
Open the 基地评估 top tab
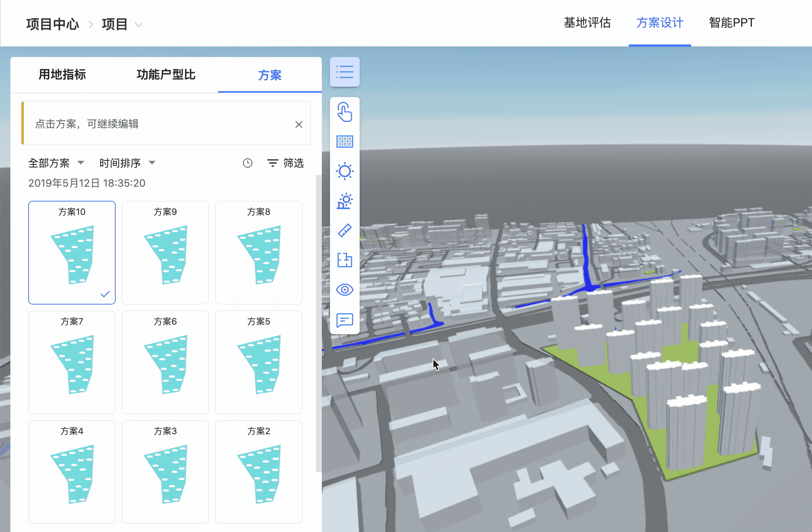tap(587, 23)
